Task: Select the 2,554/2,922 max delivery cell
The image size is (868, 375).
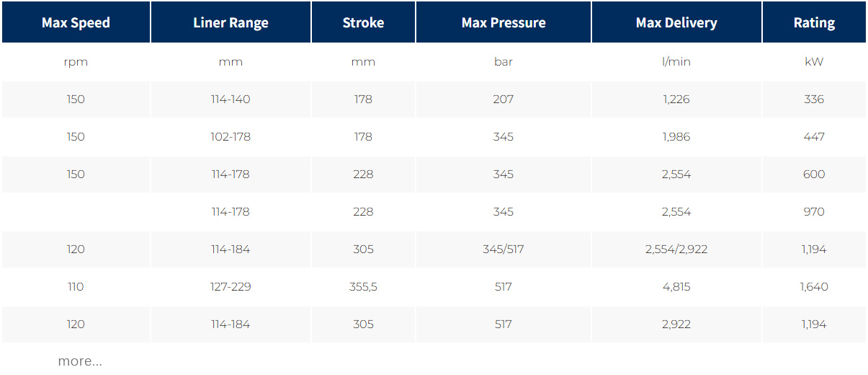Action: coord(676,250)
